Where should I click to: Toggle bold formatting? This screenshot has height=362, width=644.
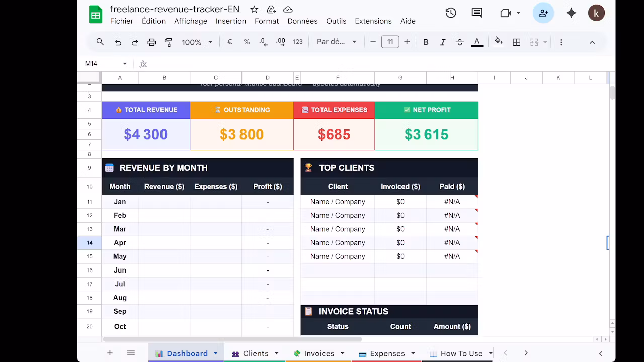[426, 42]
